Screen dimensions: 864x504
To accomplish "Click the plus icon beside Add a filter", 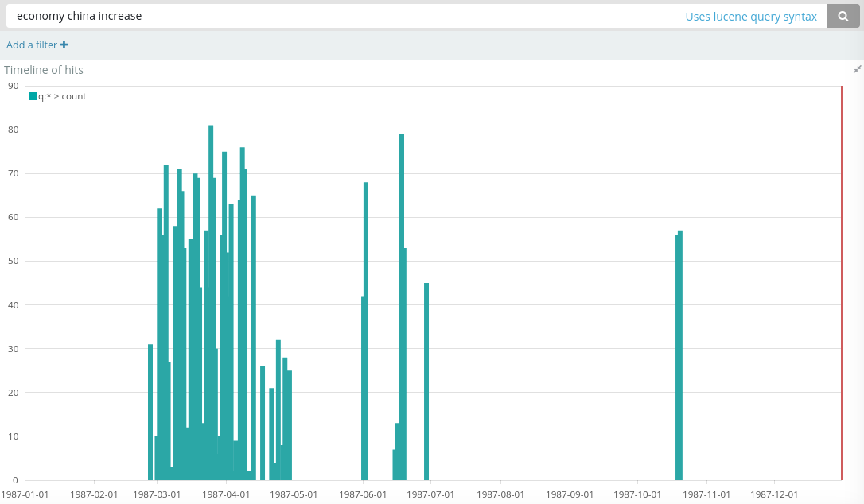I will 64,45.
